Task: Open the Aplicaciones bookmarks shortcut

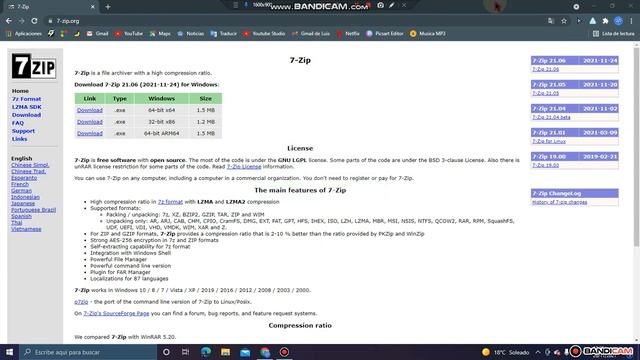Action: [x=24, y=34]
